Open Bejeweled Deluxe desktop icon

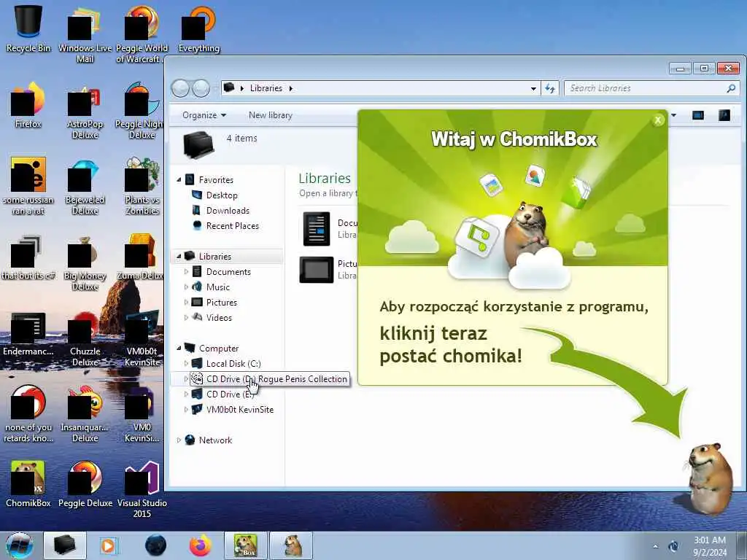click(85, 187)
